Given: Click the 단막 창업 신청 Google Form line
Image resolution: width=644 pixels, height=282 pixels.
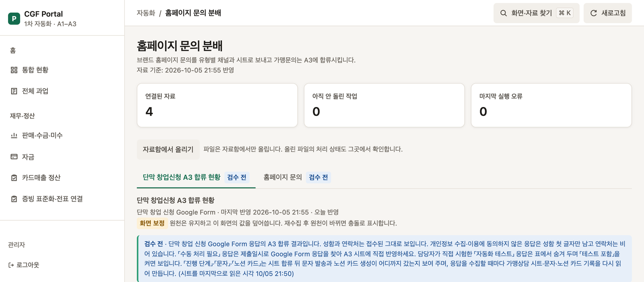Looking at the screenshot, I should (237, 212).
